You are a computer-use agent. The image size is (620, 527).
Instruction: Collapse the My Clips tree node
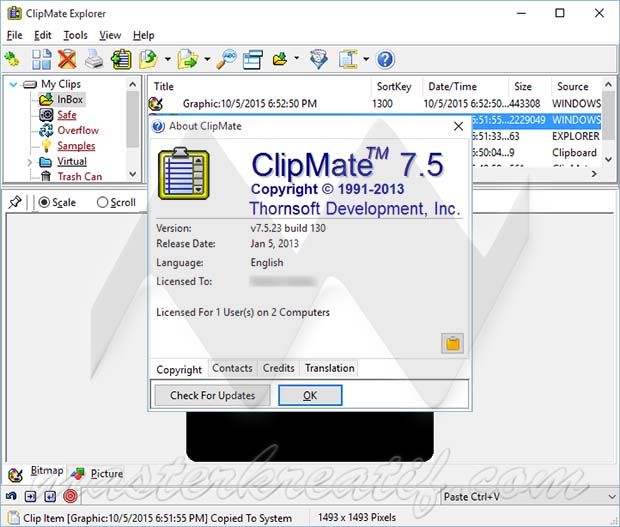point(13,84)
